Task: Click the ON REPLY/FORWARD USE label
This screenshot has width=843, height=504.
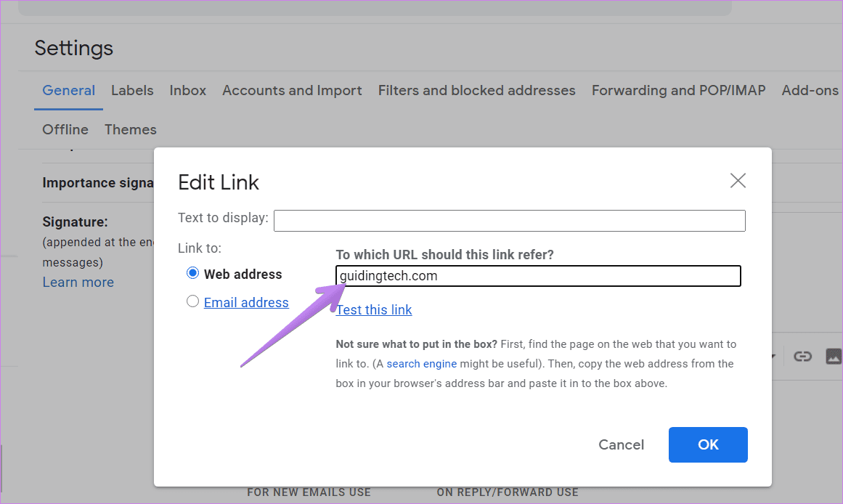Action: [508, 492]
